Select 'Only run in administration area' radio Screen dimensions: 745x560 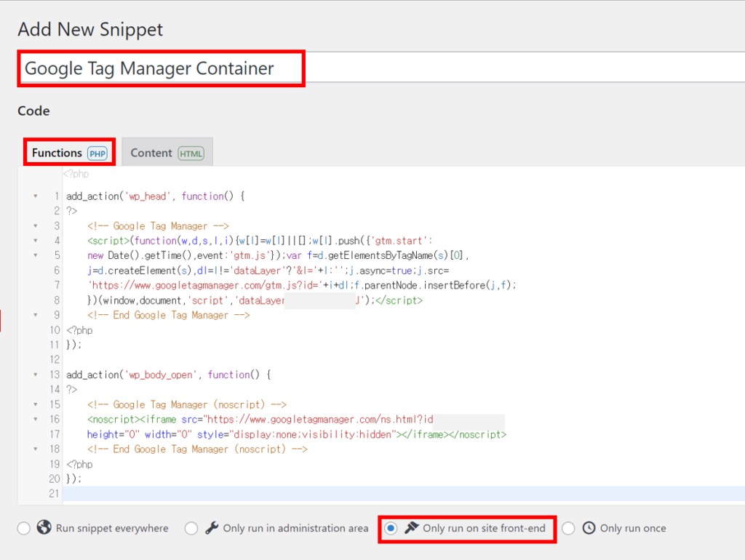(191, 528)
